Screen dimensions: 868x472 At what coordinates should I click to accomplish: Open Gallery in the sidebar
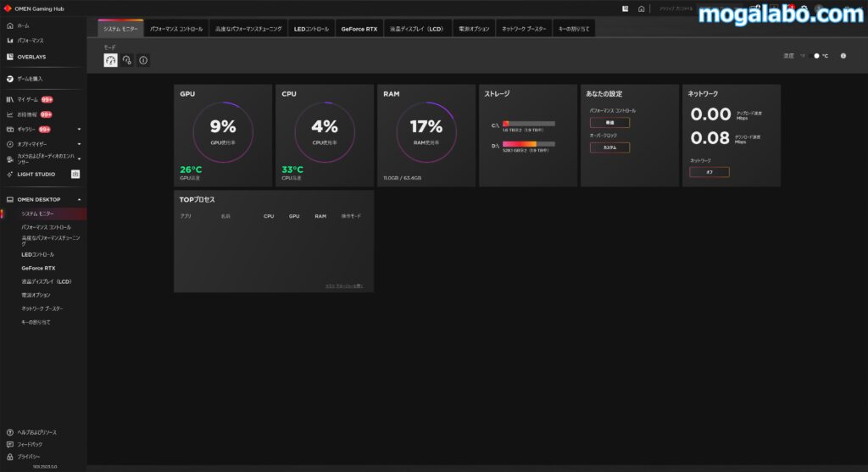point(28,130)
